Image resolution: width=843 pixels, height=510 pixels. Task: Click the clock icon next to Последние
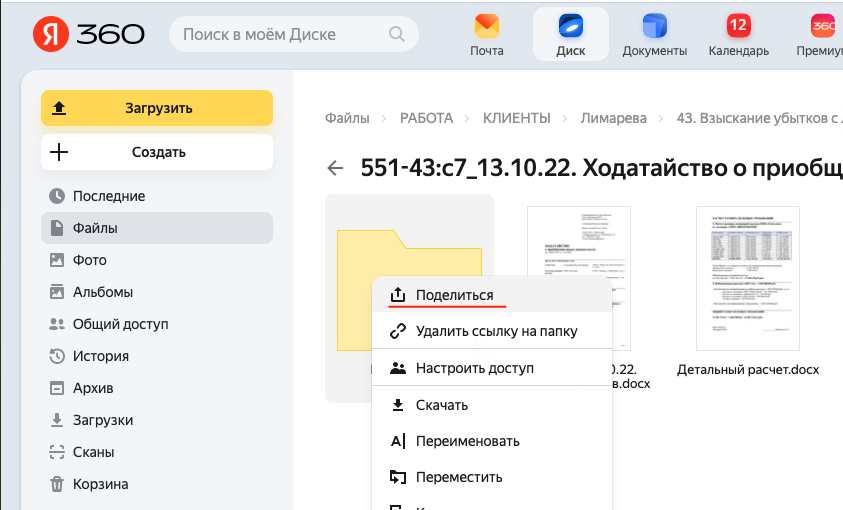57,196
